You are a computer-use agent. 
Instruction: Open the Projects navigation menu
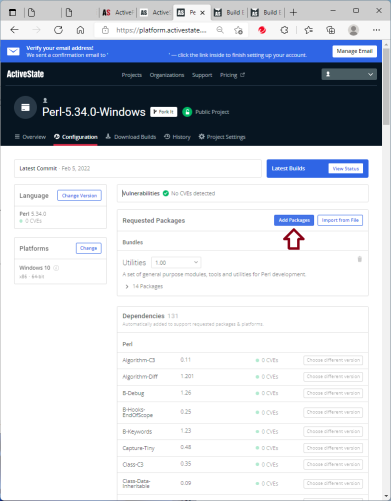tap(132, 75)
